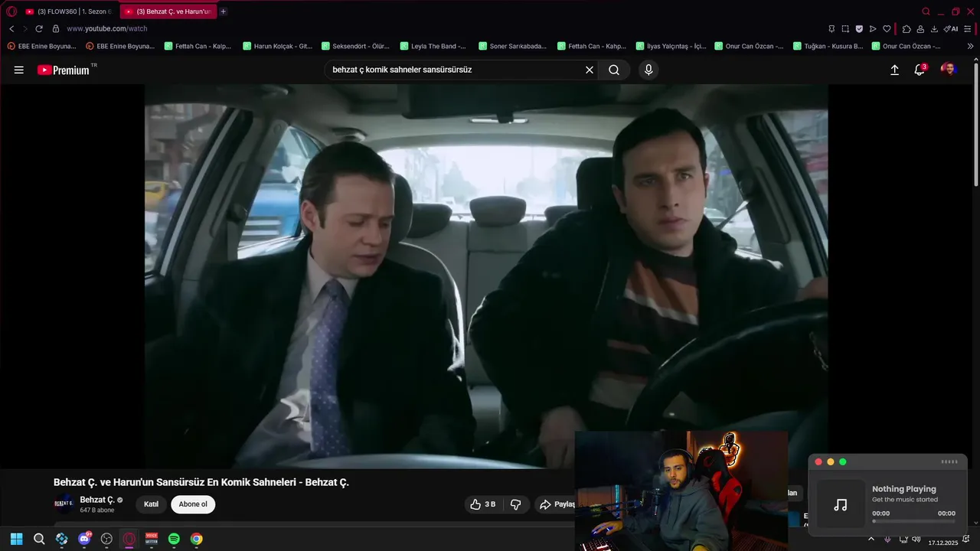Click the music widget progress bar
Viewport: 980px width, 551px height.
pyautogui.click(x=913, y=520)
